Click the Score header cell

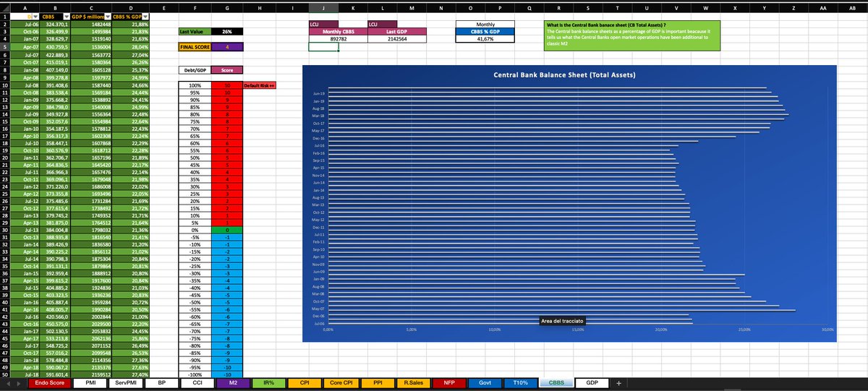(x=228, y=70)
